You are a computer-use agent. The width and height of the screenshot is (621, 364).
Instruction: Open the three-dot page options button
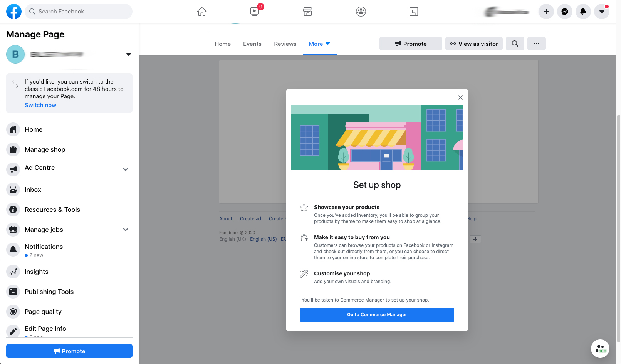click(x=537, y=44)
